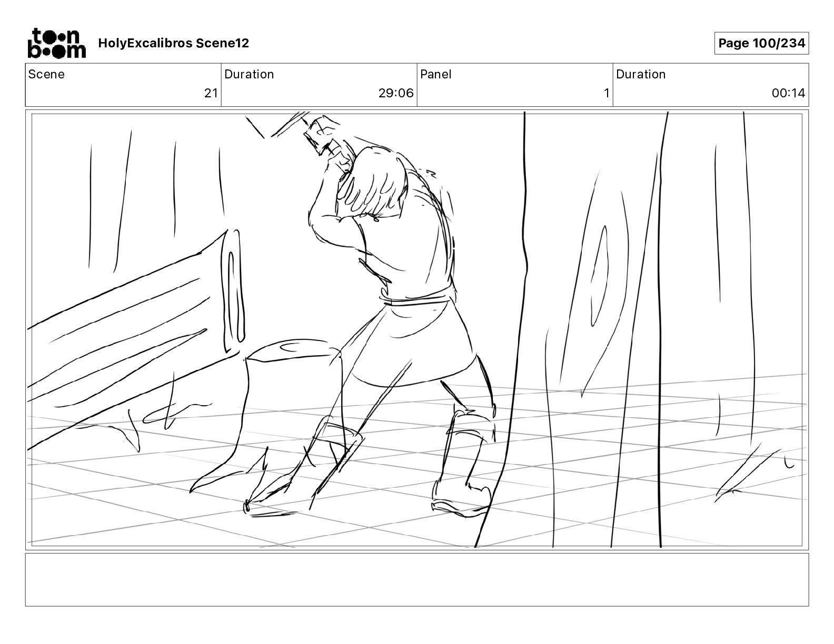Select the HolyExcalibros Scene12 title text
Screen dimensions: 834x644
point(173,43)
